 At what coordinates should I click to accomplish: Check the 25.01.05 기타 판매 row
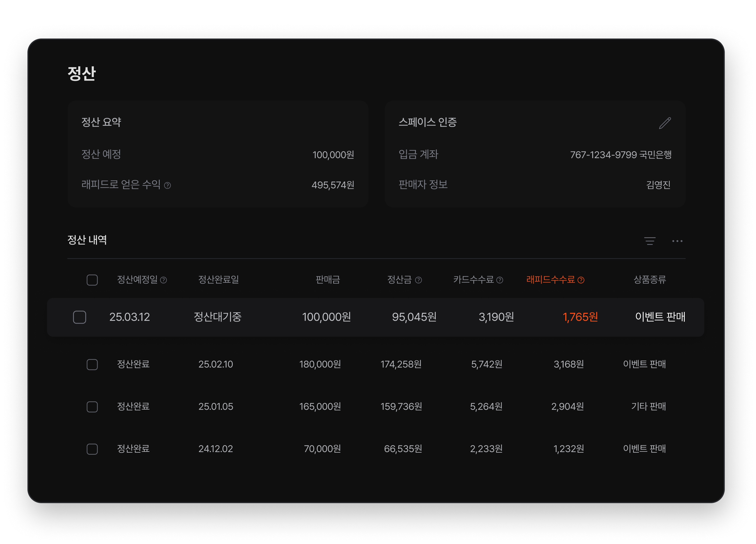tap(92, 407)
